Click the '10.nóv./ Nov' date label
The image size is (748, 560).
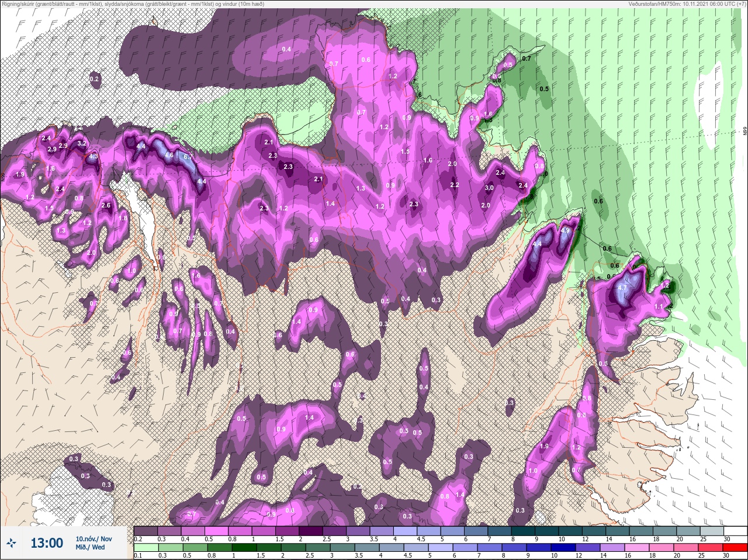click(94, 539)
